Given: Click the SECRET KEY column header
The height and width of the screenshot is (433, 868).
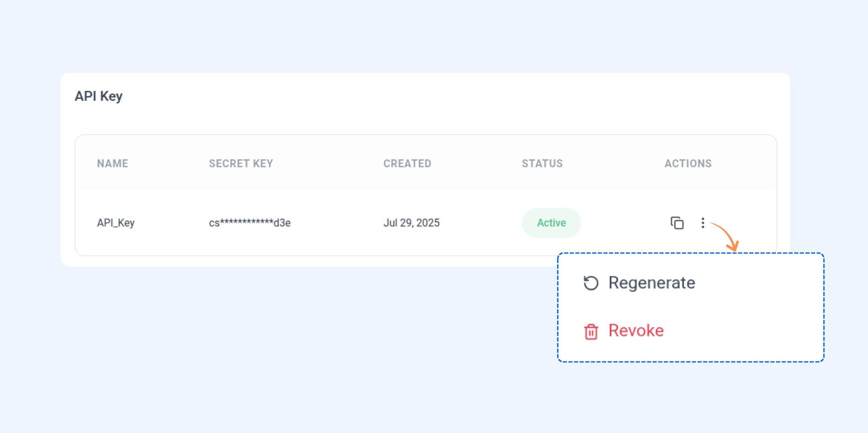Looking at the screenshot, I should [241, 164].
